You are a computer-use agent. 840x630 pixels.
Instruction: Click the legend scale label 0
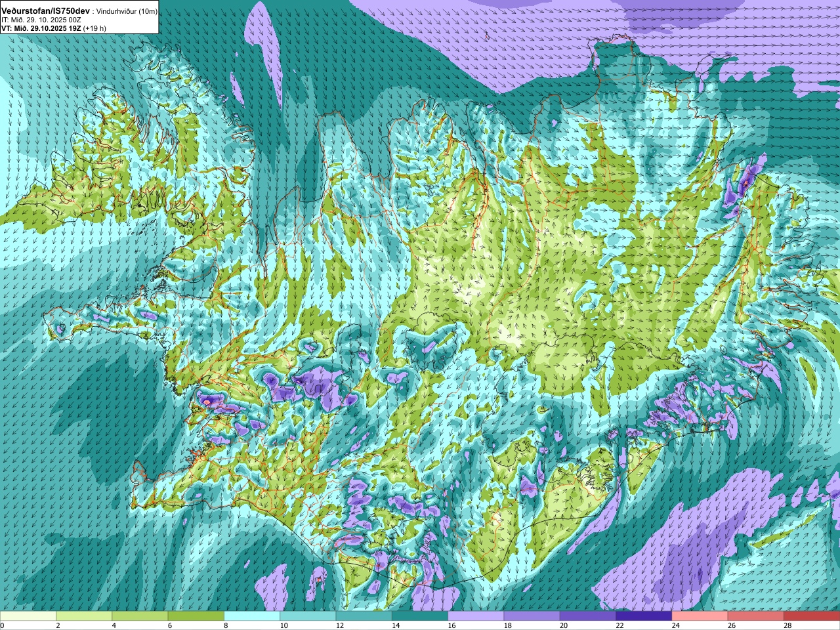(3, 625)
